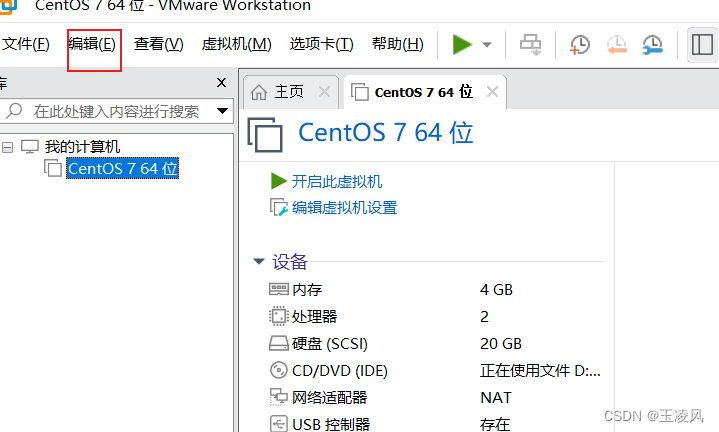719x432 pixels.
Task: Select the 硬盘 (SCSI) row label
Action: pyautogui.click(x=330, y=343)
